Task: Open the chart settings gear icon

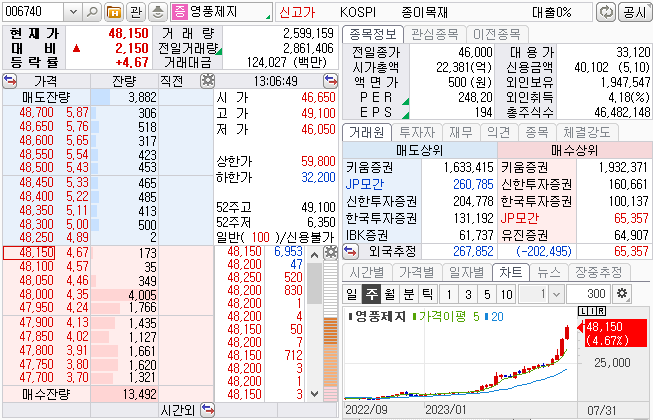Action: [622, 294]
